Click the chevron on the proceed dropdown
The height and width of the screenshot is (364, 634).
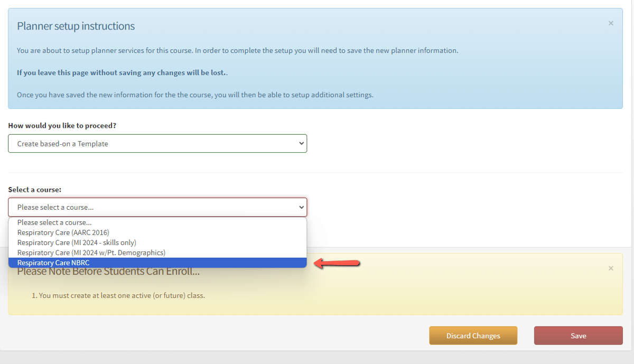(x=301, y=144)
